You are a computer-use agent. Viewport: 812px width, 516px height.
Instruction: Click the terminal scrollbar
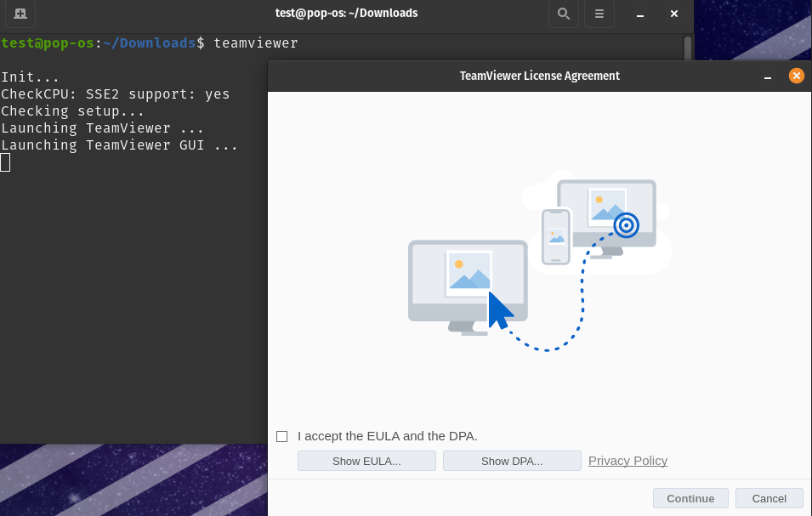688,48
